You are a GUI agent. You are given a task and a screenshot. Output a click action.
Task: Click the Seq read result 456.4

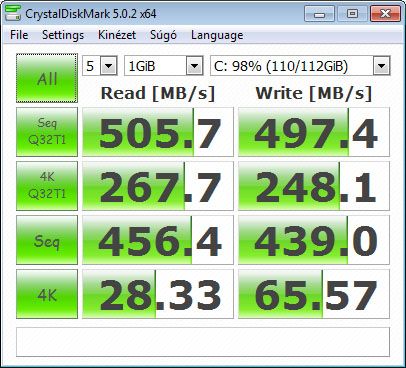[158, 240]
